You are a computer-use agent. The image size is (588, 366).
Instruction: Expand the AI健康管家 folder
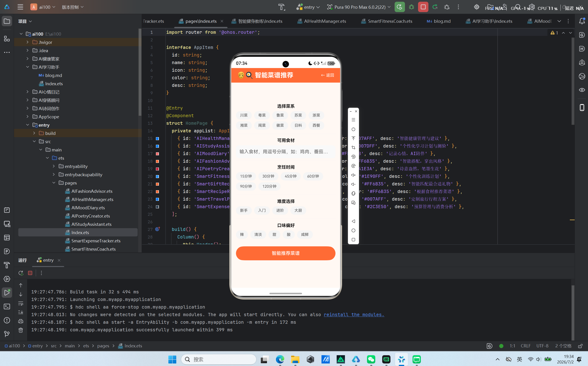[27, 59]
